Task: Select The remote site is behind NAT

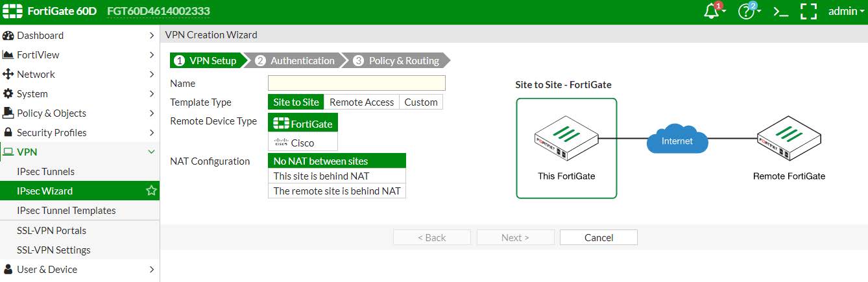Action: pyautogui.click(x=337, y=191)
